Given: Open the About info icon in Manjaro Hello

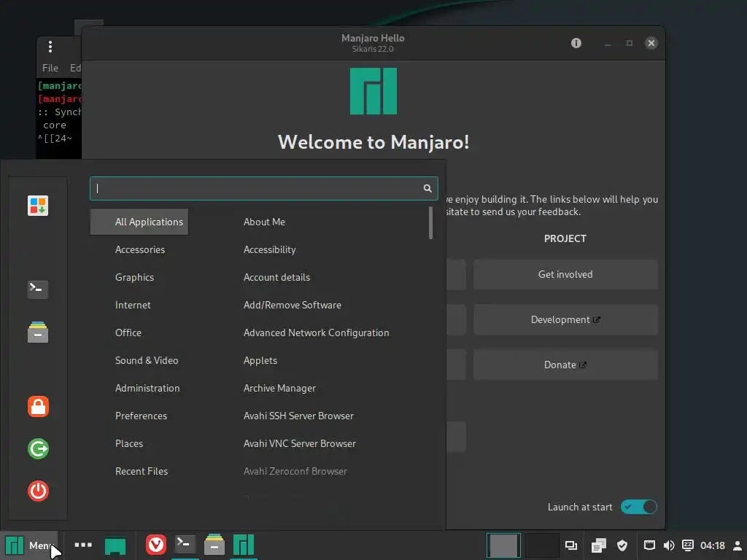Looking at the screenshot, I should point(576,43).
